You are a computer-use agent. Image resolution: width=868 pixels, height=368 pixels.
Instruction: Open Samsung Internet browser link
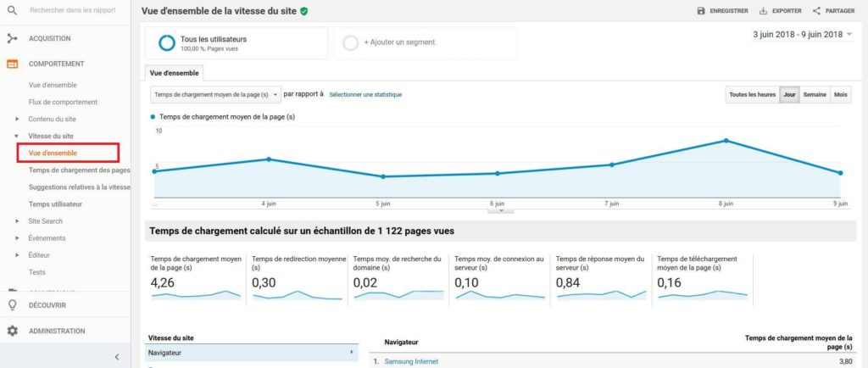pos(411,361)
